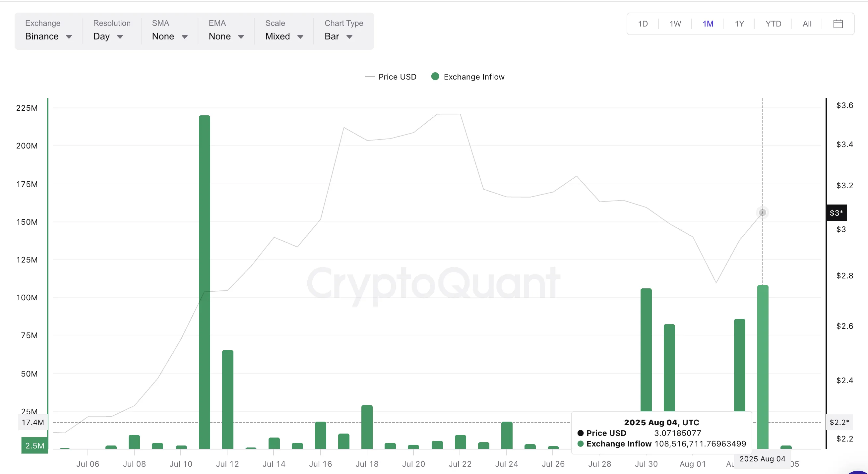Click the $3* price axis label
Viewport: 868px width, 474px height.
click(x=836, y=213)
